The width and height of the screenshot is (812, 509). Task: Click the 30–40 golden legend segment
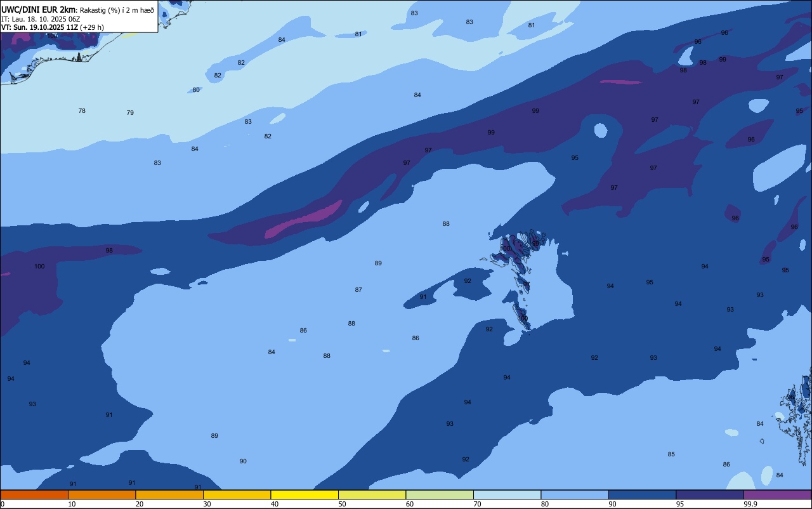point(237,494)
